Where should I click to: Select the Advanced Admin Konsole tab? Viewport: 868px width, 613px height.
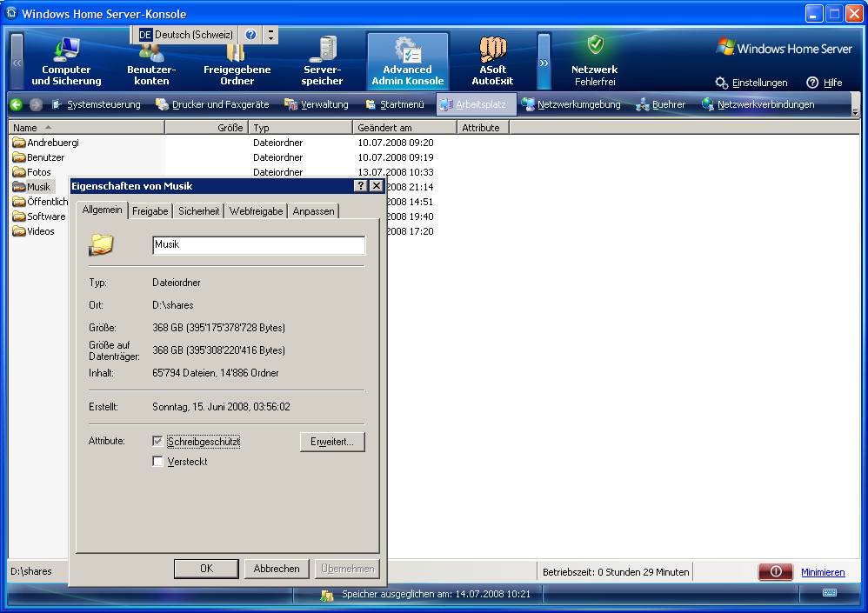tap(407, 61)
